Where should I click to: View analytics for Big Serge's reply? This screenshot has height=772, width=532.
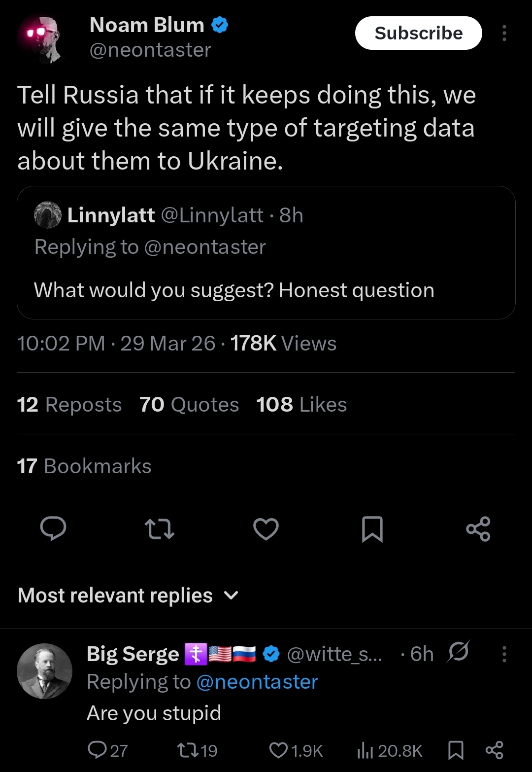pyautogui.click(x=365, y=750)
